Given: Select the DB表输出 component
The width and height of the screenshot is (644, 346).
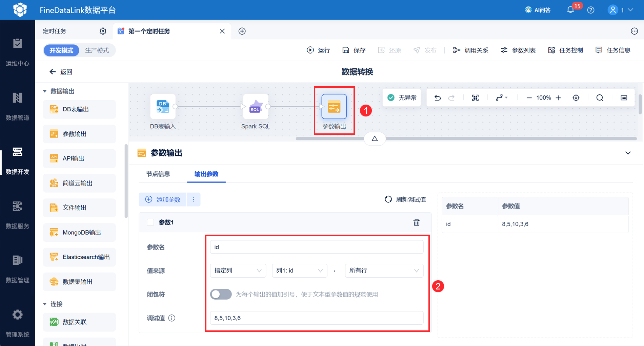Looking at the screenshot, I should click(x=79, y=109).
